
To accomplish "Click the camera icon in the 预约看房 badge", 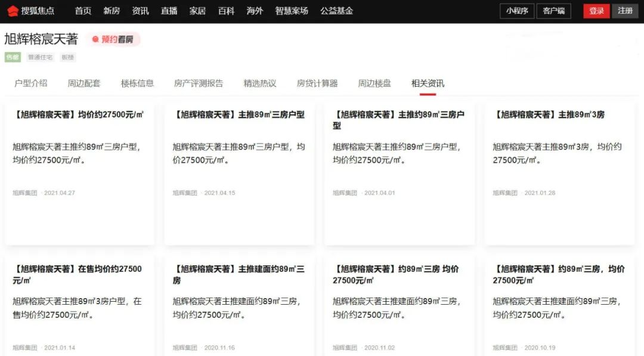I will coord(95,39).
